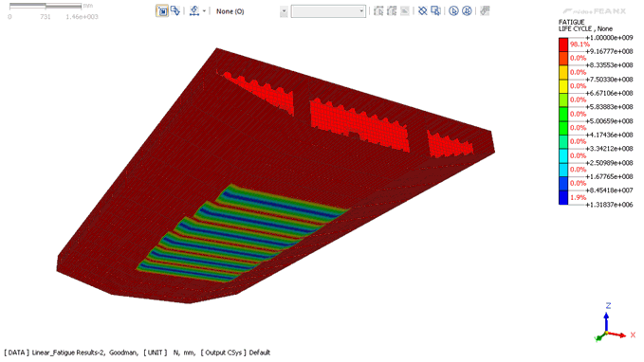Open the arrow beside the snap tool
This screenshot has height=362, width=644.
[204, 11]
